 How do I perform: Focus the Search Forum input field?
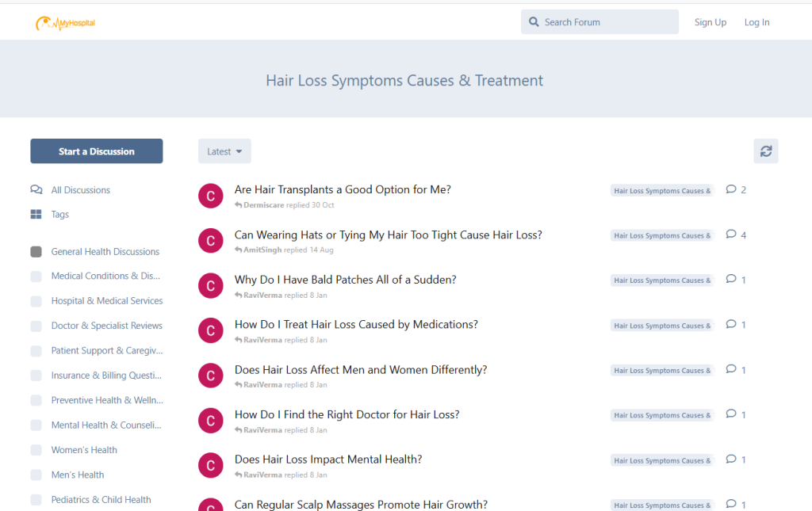[x=607, y=22]
